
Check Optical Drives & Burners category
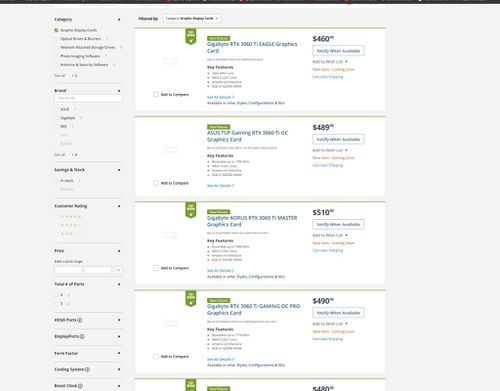56,39
